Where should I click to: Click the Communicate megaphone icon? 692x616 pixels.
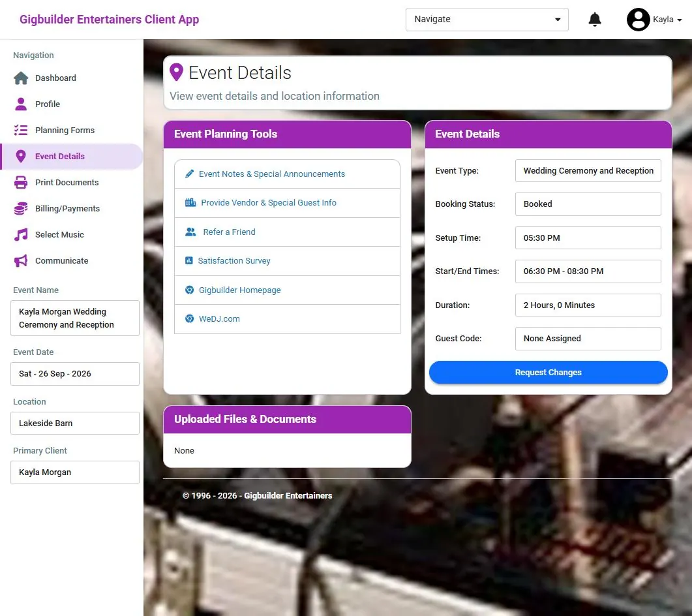21,261
